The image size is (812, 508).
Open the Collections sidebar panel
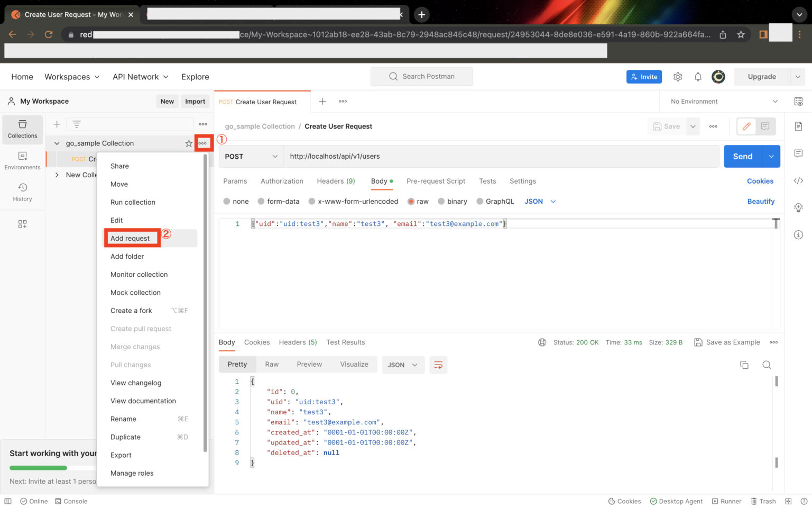(x=22, y=129)
